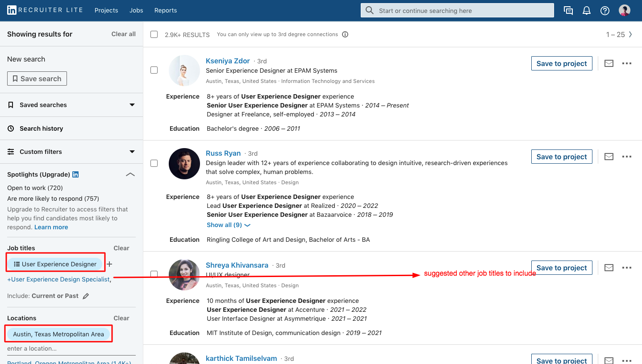Click Clear all filters link

(x=124, y=34)
